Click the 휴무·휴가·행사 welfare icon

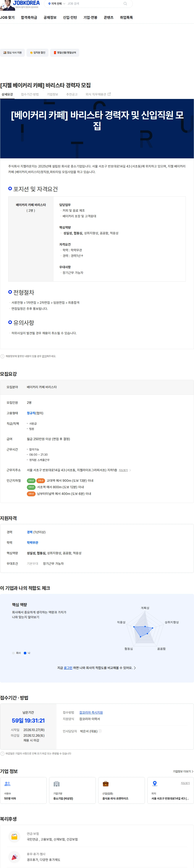[15, 856]
